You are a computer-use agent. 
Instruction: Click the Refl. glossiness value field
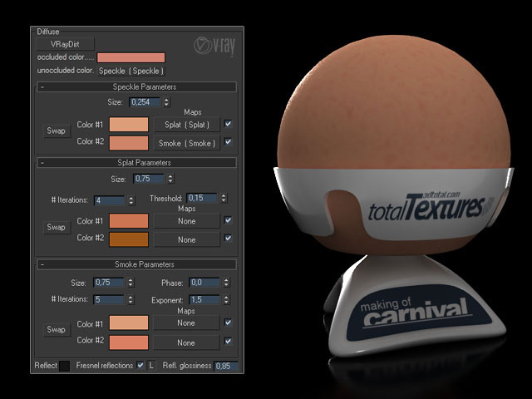point(226,366)
